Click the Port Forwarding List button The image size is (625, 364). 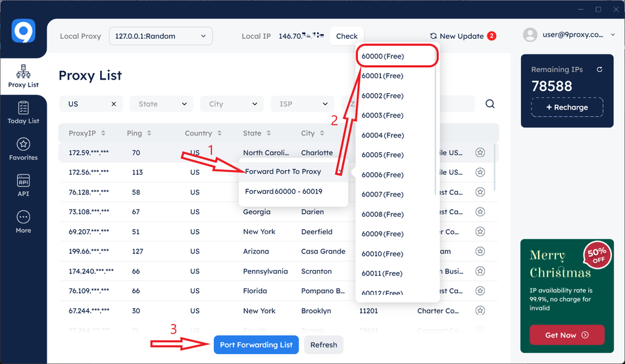tap(256, 345)
